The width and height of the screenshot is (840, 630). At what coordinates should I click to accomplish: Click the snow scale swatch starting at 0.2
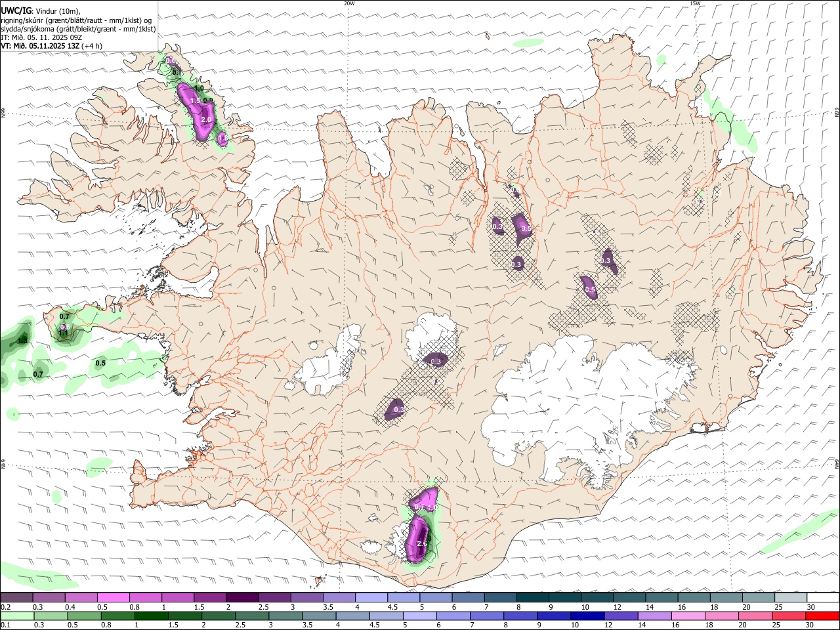point(16,598)
